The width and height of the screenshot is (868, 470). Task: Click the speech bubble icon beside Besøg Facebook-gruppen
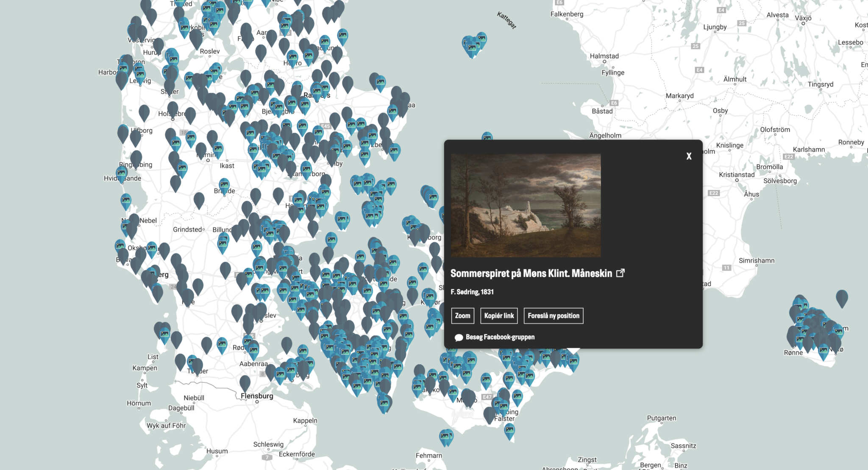[x=459, y=337]
